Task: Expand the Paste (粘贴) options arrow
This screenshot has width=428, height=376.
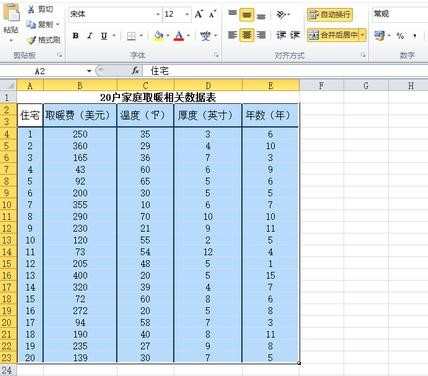Action: coord(11,41)
